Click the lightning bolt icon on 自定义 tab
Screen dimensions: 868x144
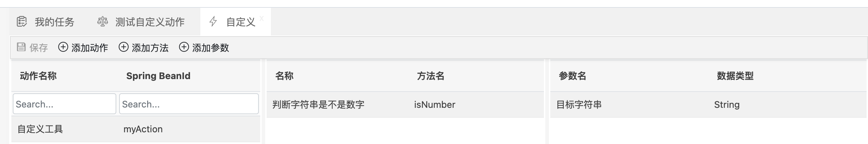click(x=213, y=22)
